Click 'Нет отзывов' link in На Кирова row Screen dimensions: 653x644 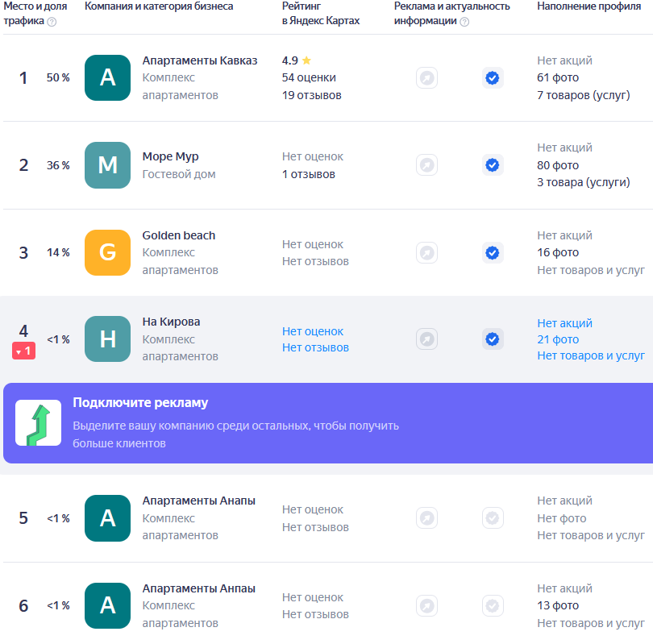pyautogui.click(x=315, y=347)
